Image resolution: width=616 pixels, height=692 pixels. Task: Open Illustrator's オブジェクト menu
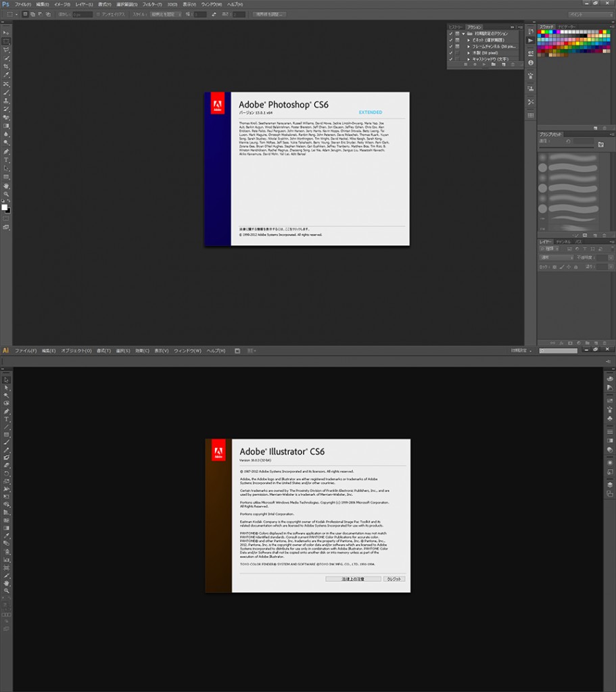pyautogui.click(x=76, y=351)
